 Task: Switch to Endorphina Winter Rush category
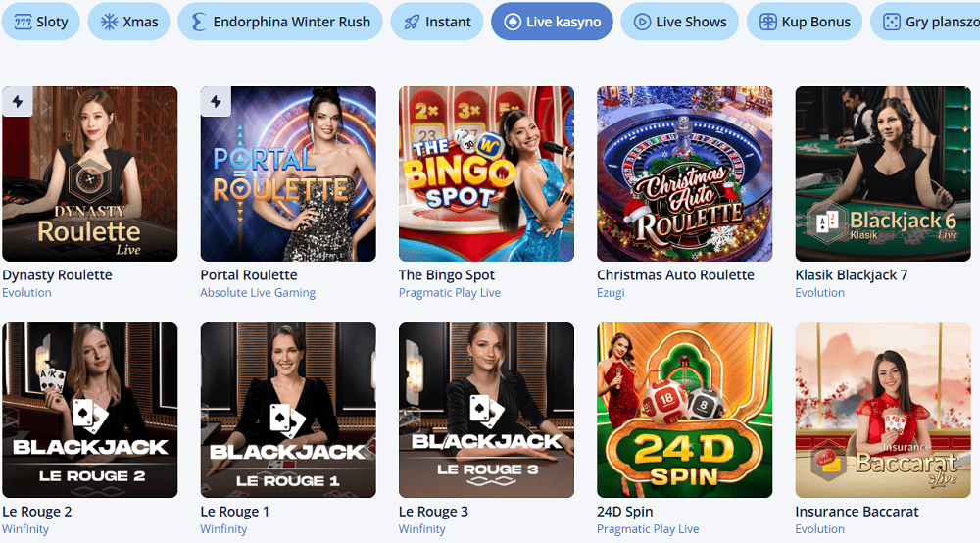280,22
